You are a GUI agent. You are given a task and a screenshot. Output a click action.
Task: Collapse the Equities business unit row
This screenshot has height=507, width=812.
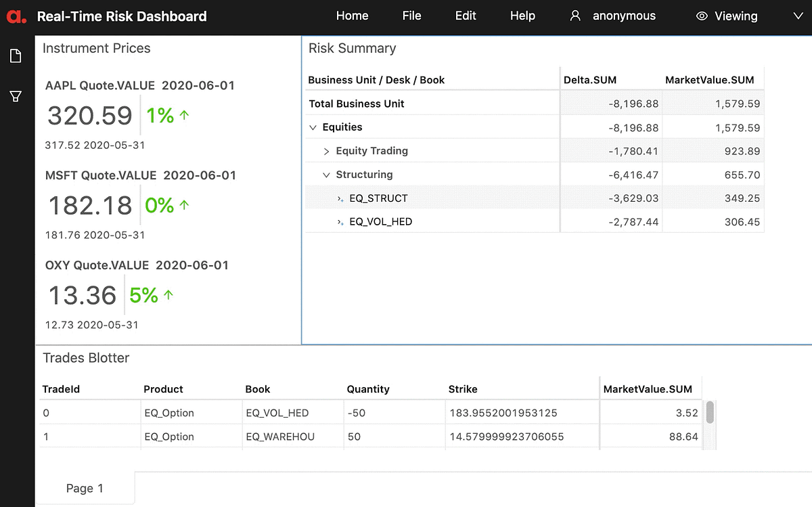(313, 127)
